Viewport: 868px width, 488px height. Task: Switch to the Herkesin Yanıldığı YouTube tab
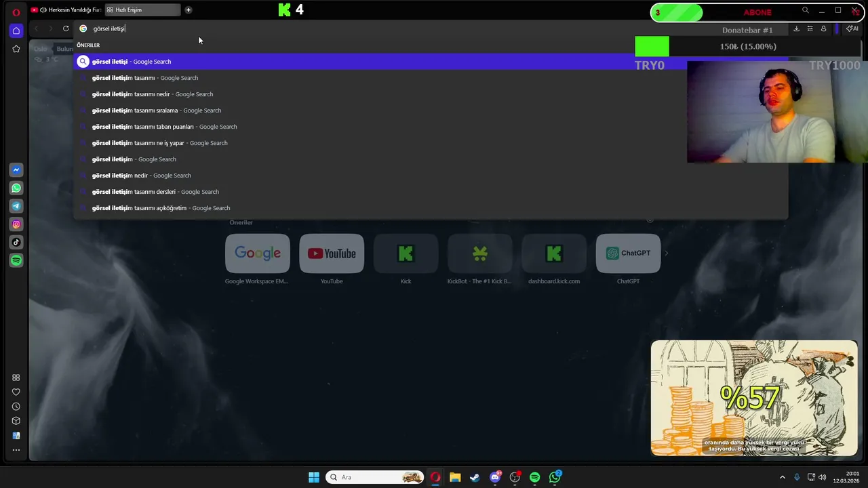click(x=66, y=10)
